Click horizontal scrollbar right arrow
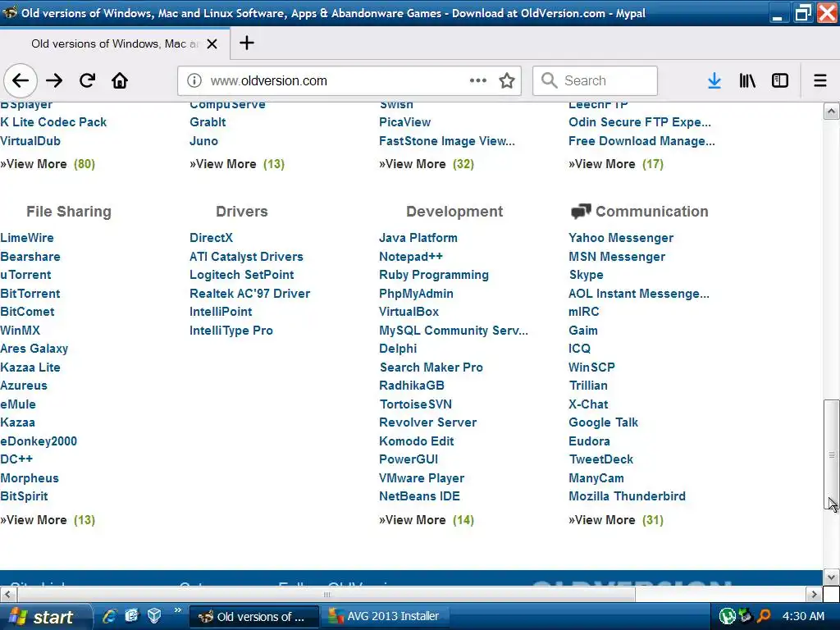The height and width of the screenshot is (630, 840). [815, 594]
